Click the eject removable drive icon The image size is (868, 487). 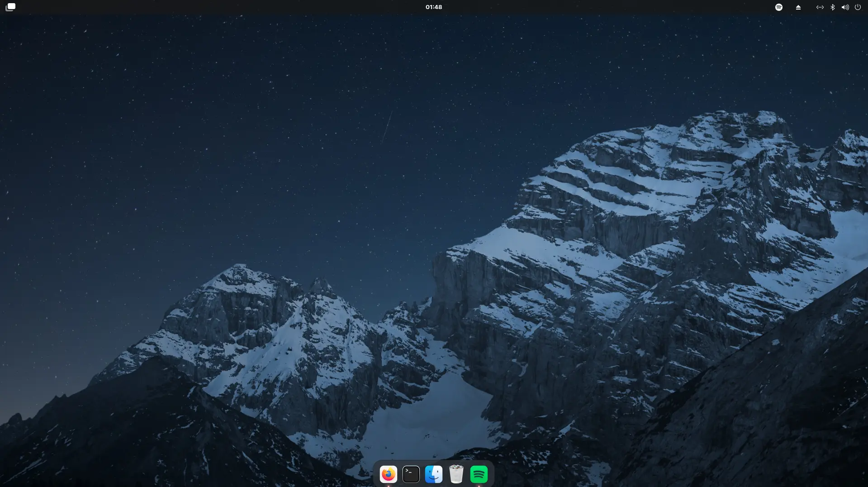tap(798, 7)
